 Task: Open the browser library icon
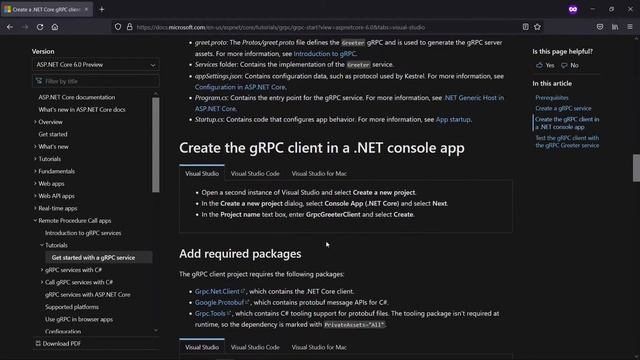(615, 27)
